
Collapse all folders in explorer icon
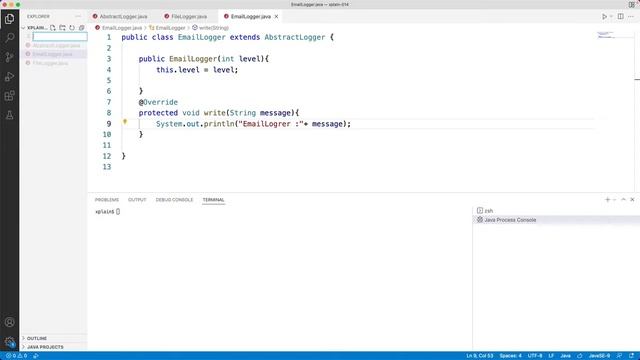[82, 28]
